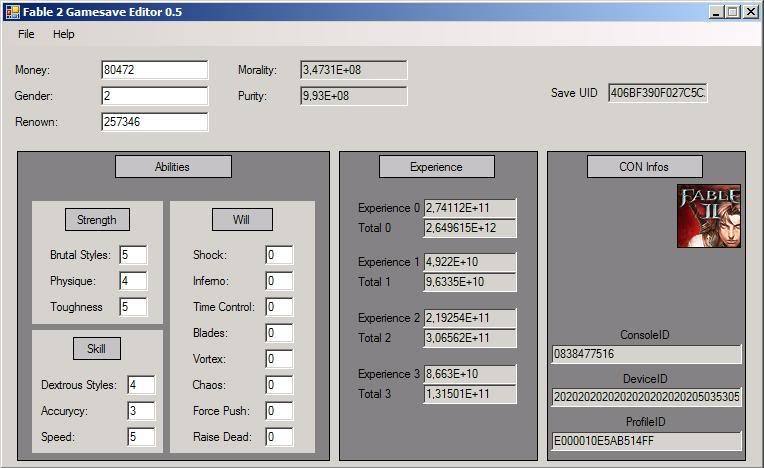Screen dimensions: 764x468
Task: Click the application icon in title bar
Action: 12,12
